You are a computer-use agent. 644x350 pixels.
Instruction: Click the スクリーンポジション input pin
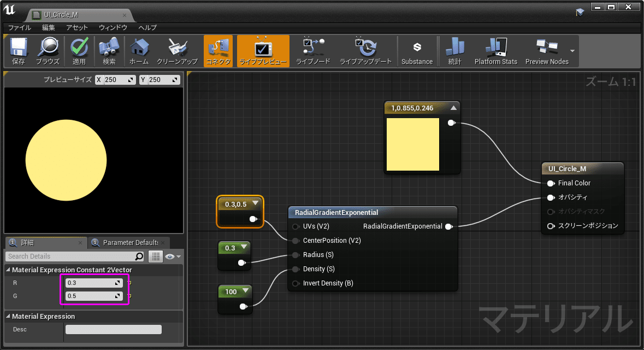point(551,226)
